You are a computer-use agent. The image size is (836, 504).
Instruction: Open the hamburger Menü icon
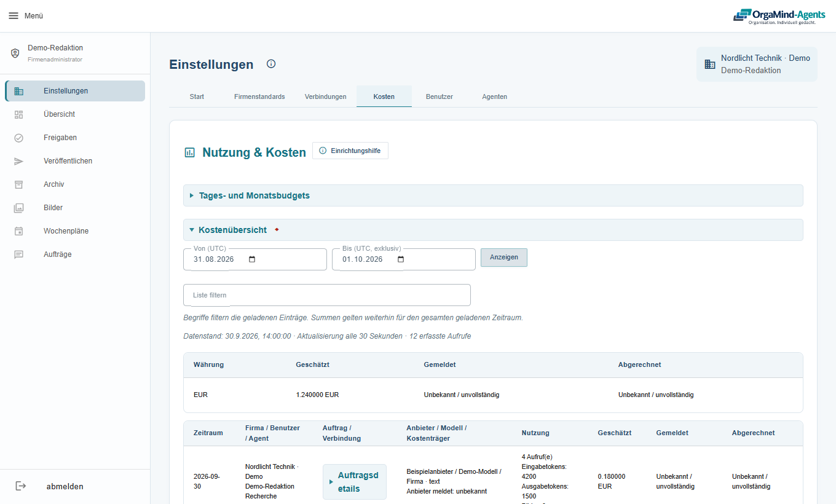pyautogui.click(x=14, y=16)
